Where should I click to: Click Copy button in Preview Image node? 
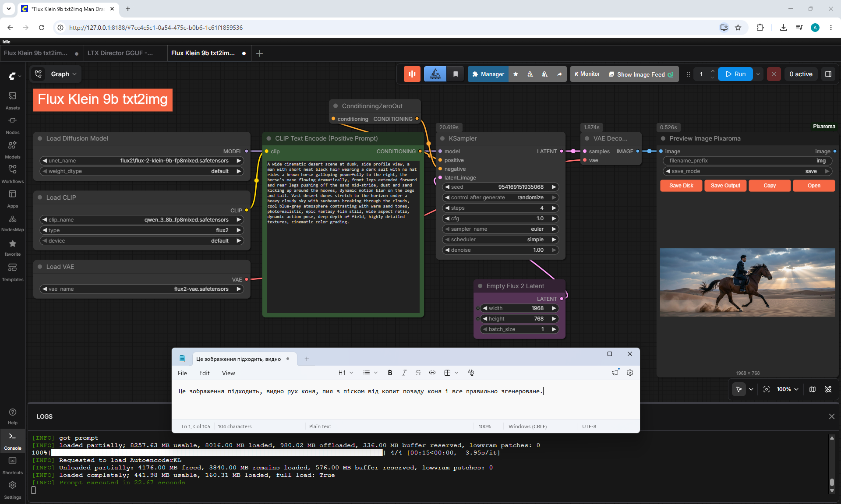pyautogui.click(x=770, y=186)
